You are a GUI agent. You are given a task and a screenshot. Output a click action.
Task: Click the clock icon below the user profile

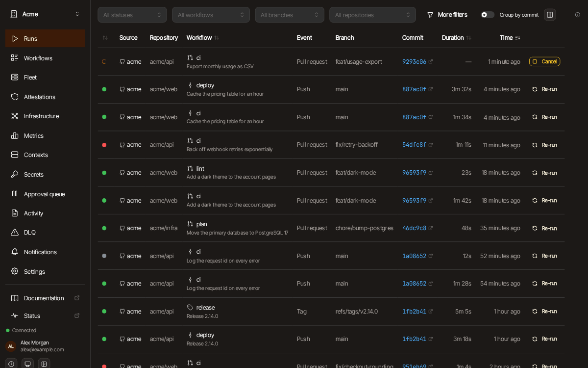pyautogui.click(x=11, y=364)
